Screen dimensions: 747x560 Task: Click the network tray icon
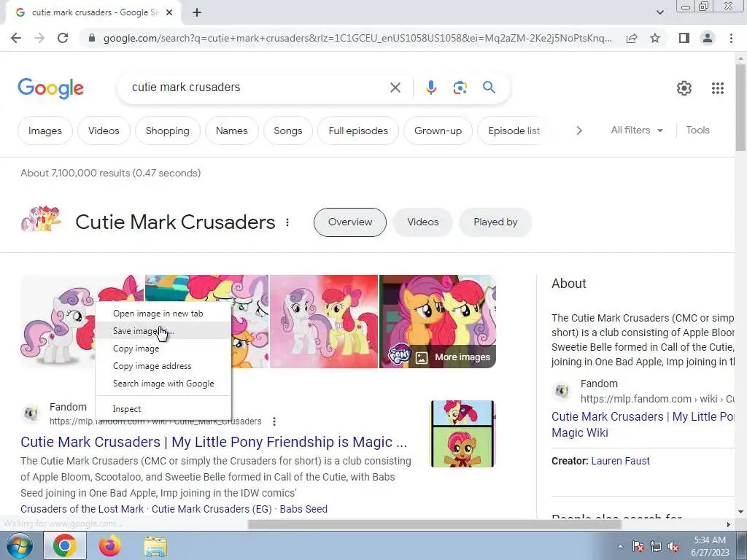pyautogui.click(x=656, y=547)
